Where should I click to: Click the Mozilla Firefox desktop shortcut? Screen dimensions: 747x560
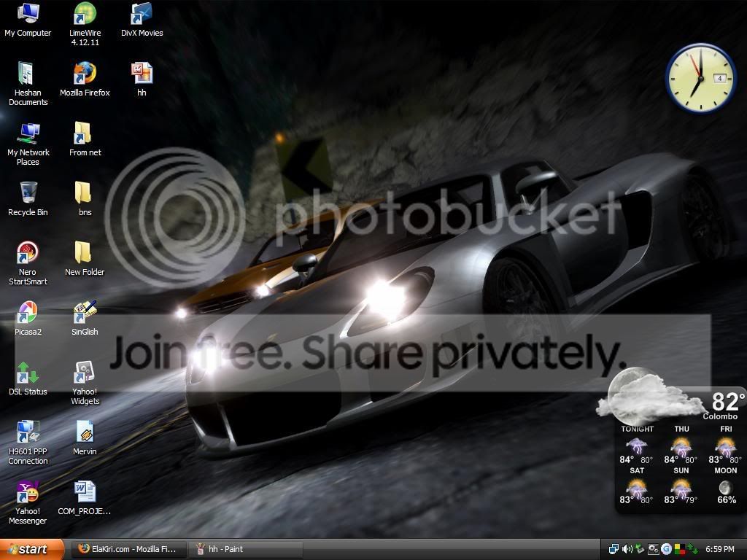click(x=85, y=79)
